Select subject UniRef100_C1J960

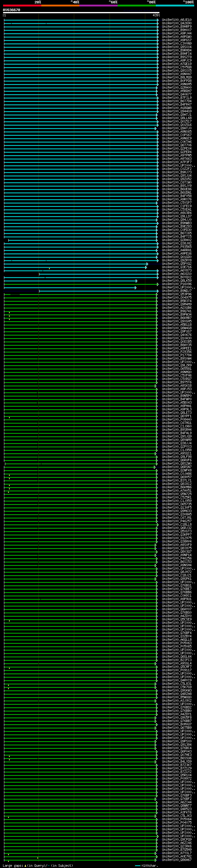(177, 426)
